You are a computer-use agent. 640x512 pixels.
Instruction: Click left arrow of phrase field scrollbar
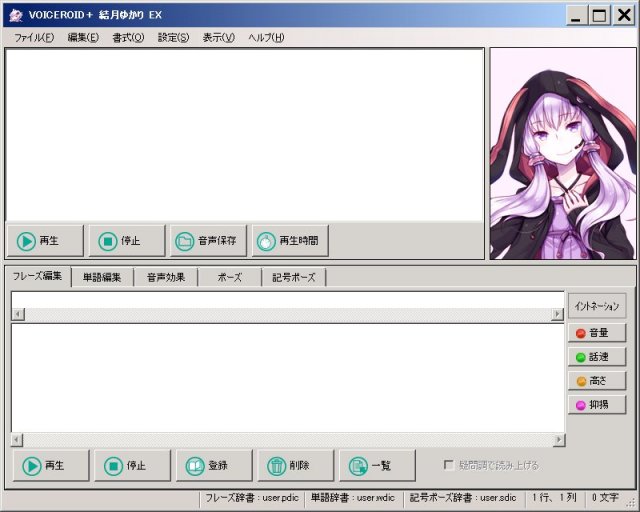[x=18, y=314]
